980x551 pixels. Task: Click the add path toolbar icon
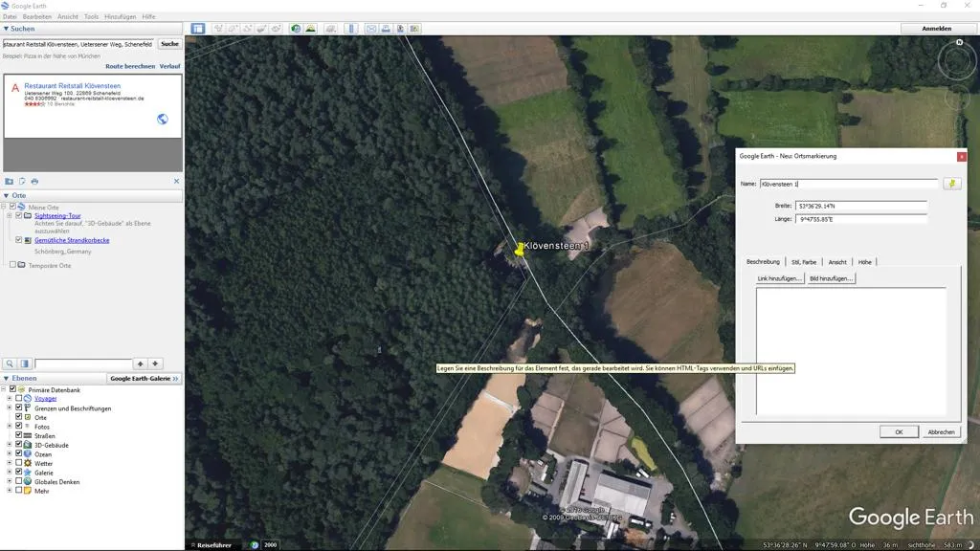click(247, 29)
